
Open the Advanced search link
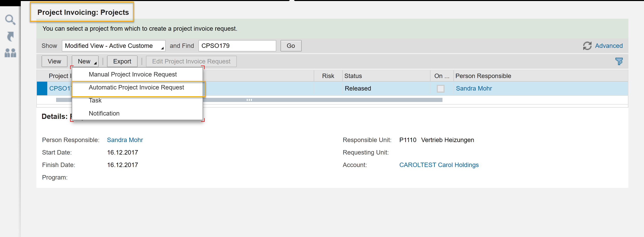pos(609,46)
